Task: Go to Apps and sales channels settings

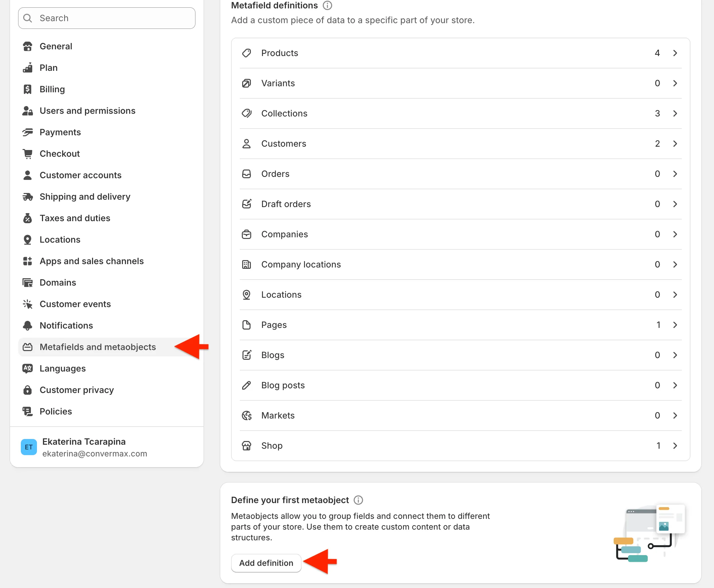Action: pyautogui.click(x=91, y=261)
